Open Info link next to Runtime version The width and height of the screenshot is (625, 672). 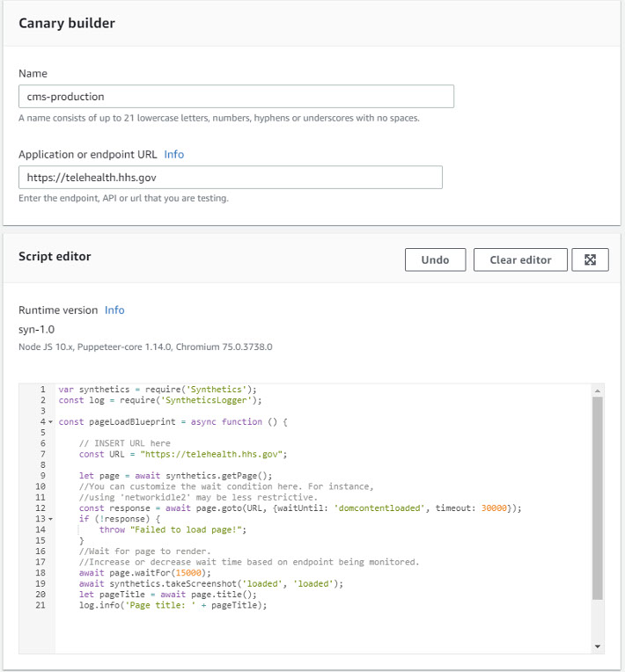pyautogui.click(x=114, y=310)
